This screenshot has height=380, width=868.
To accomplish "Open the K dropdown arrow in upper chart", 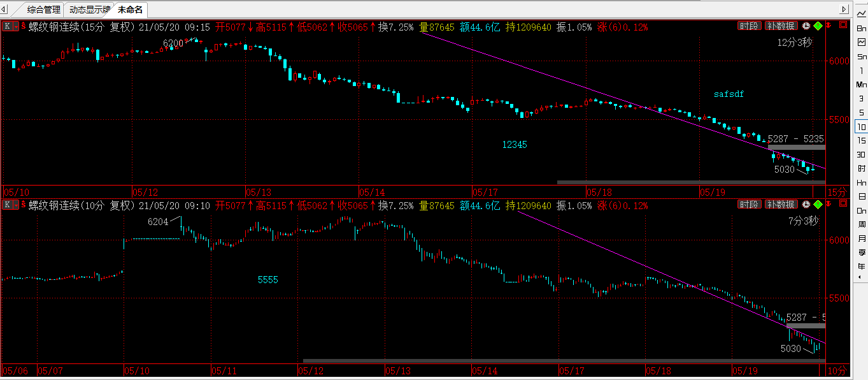I will point(15,26).
